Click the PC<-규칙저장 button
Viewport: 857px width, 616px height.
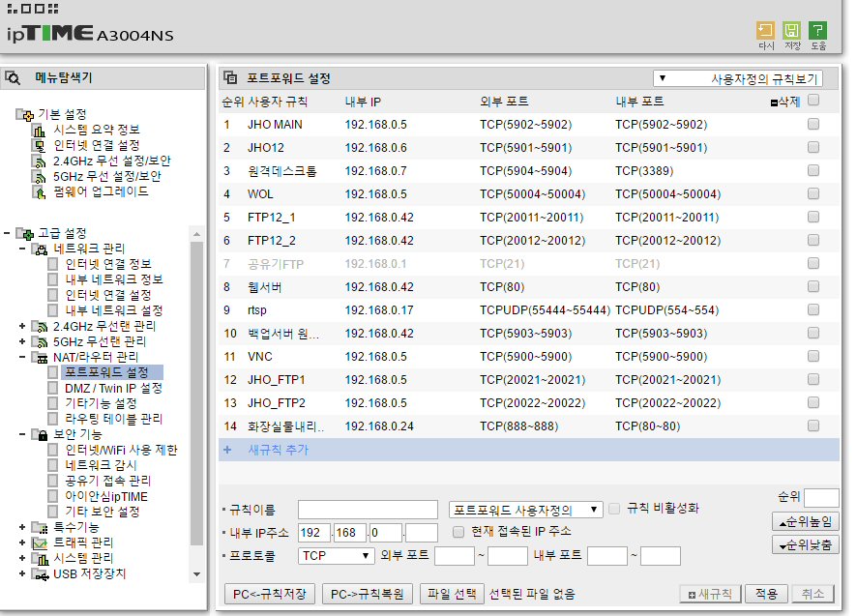tap(270, 594)
